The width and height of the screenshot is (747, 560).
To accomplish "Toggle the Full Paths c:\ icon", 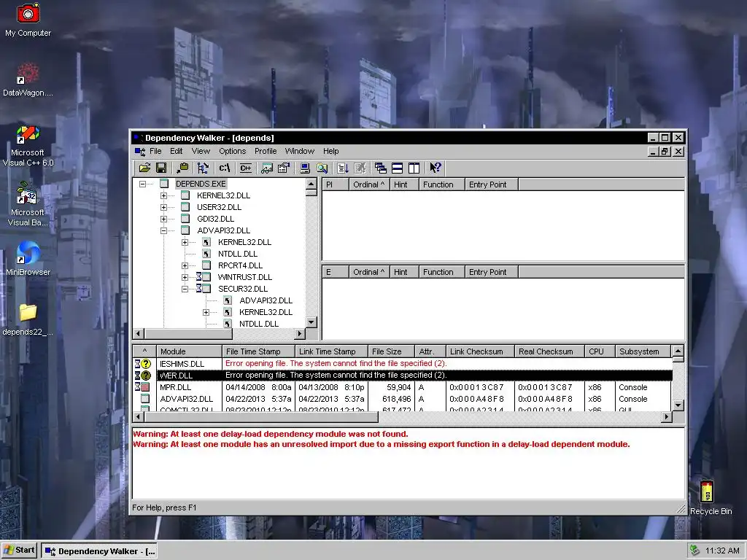I will pyautogui.click(x=225, y=168).
